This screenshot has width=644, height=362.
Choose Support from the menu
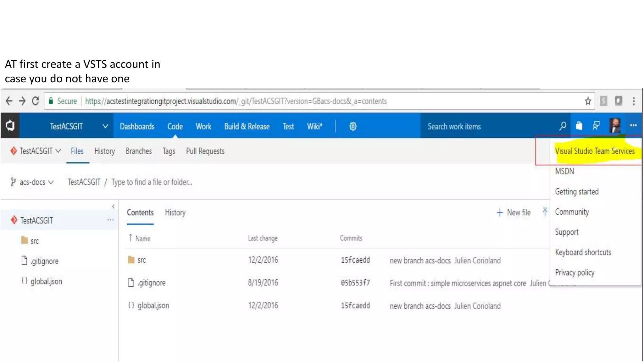(567, 232)
